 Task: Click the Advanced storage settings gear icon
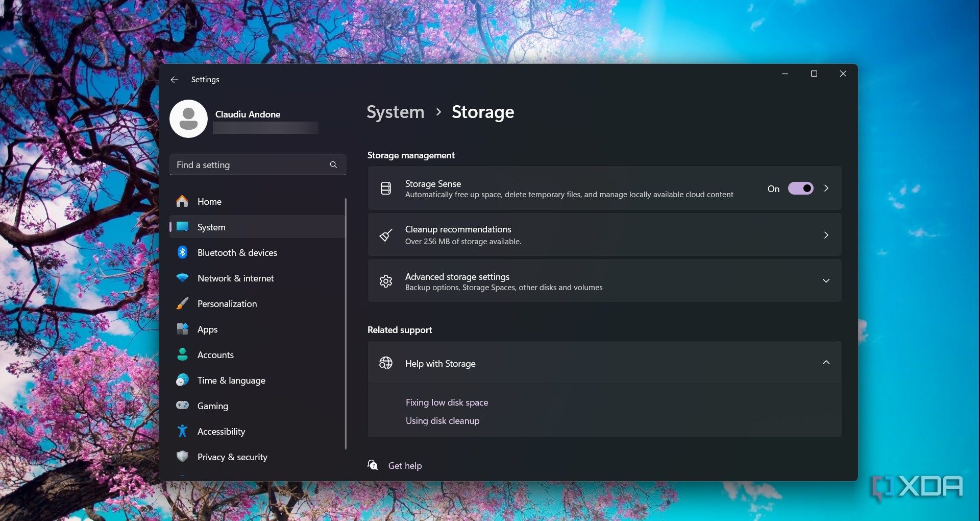(x=386, y=281)
